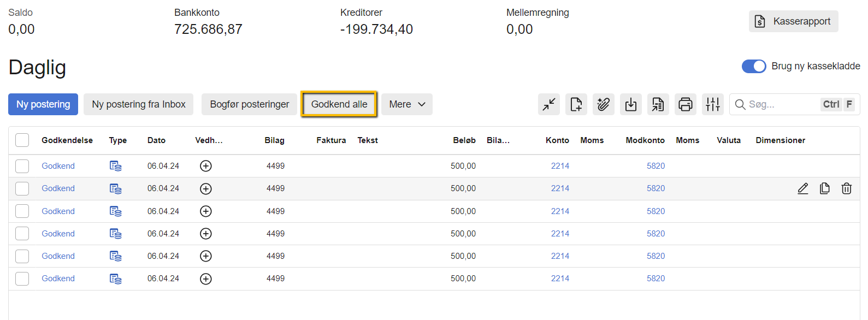Expand the 'Mere' dropdown
This screenshot has height=320, width=868.
406,104
